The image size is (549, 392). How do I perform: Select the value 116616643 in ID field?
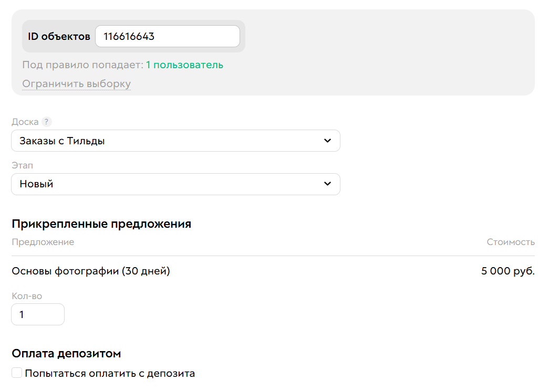(x=127, y=36)
